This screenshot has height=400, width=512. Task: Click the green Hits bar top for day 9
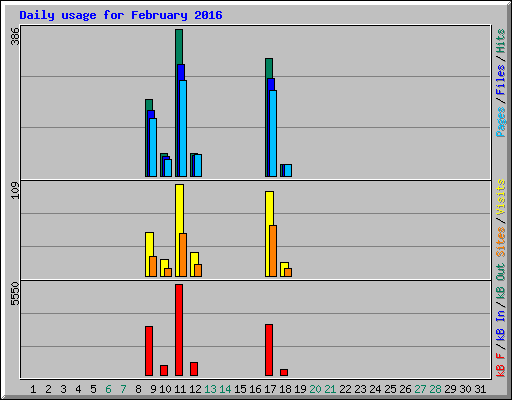coord(149,105)
